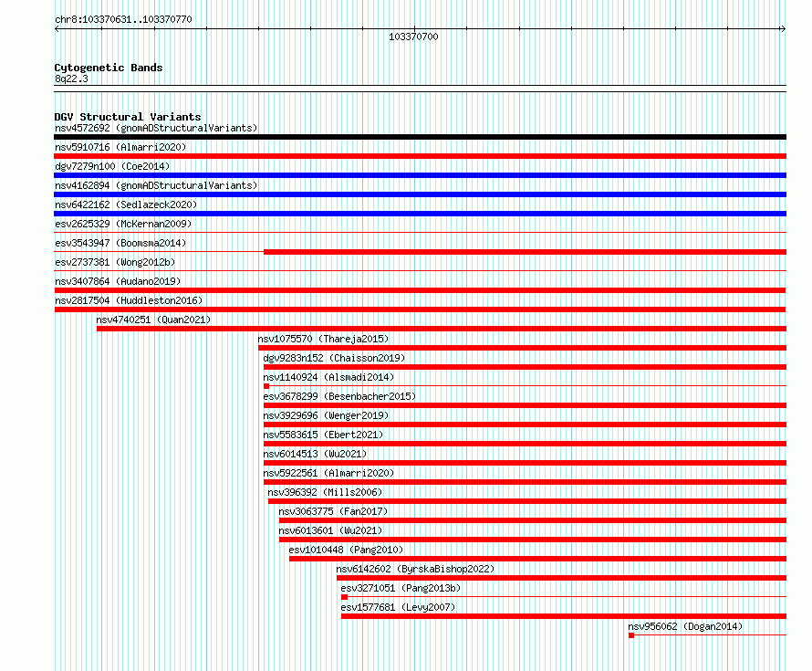Select the Cytogenetic Bands track heading
812x671 pixels.
(x=109, y=68)
